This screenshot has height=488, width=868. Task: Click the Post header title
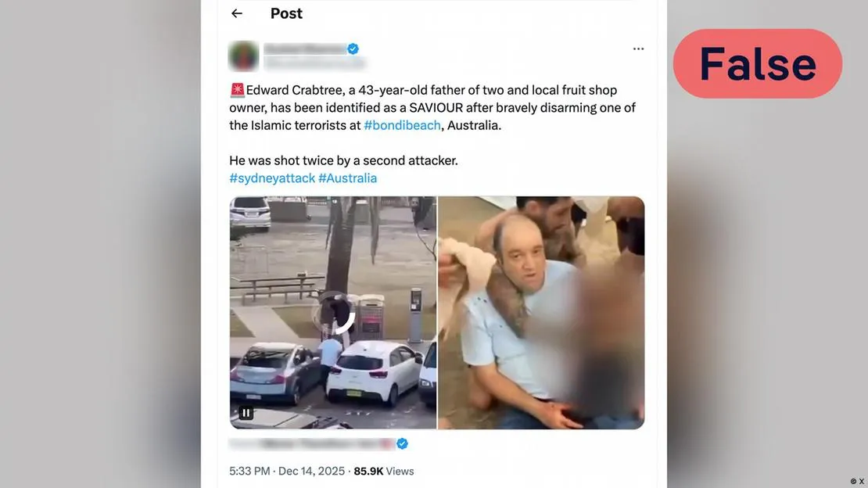pos(286,13)
